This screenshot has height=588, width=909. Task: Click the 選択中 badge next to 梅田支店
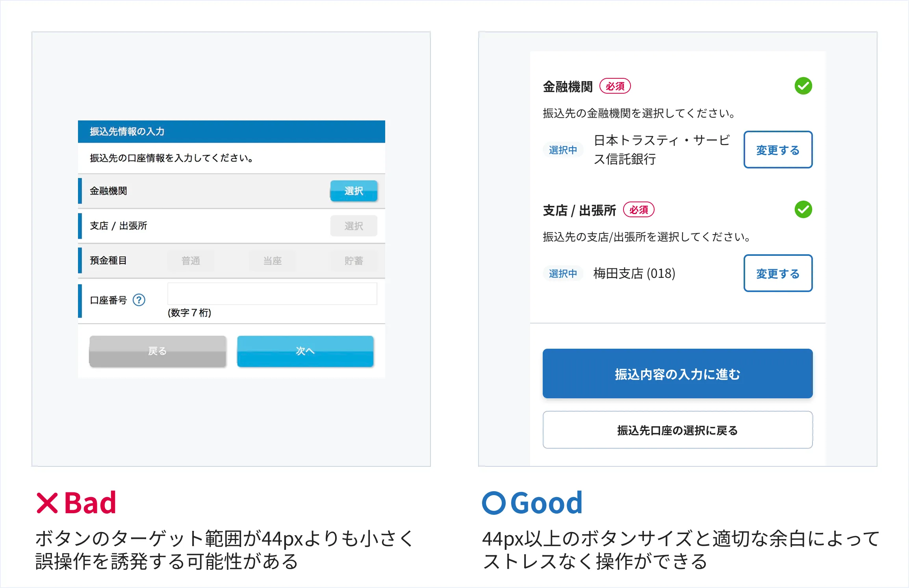click(563, 274)
